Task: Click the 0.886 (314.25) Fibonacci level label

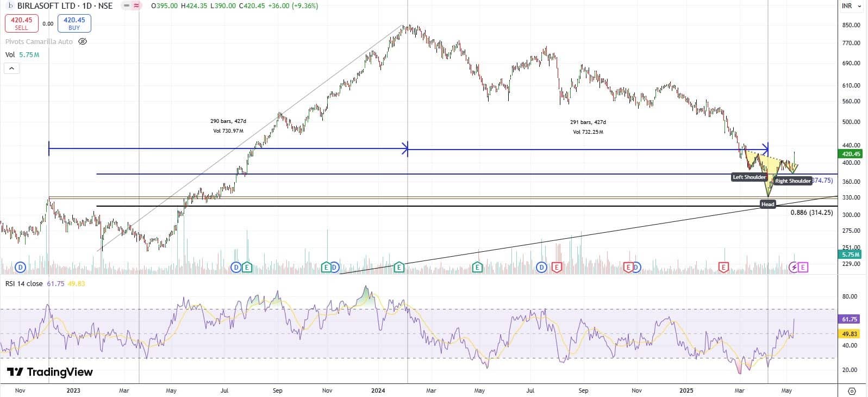Action: coord(811,213)
